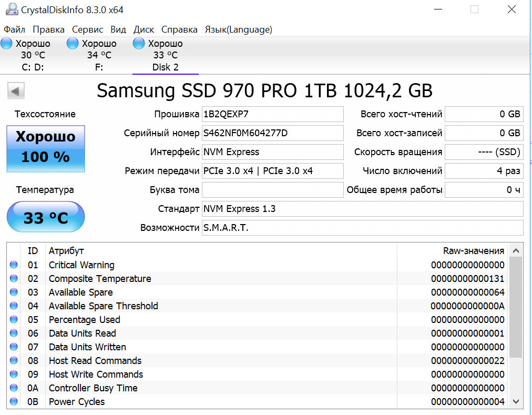Open the Язык(Language) menu
The height and width of the screenshot is (415, 532).
[238, 29]
